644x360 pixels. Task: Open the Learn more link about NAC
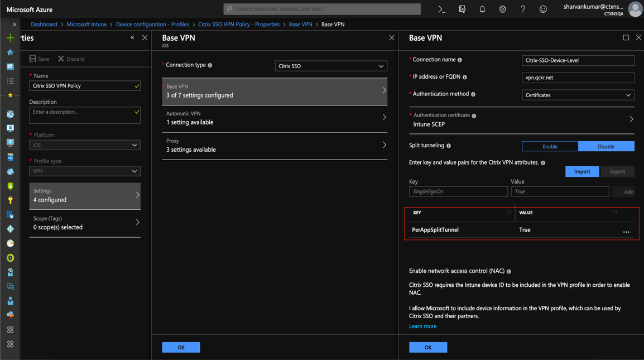tap(422, 326)
